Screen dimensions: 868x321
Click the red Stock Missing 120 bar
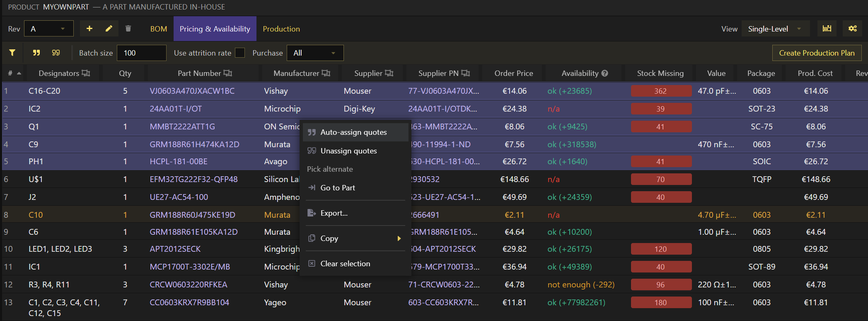coord(661,249)
